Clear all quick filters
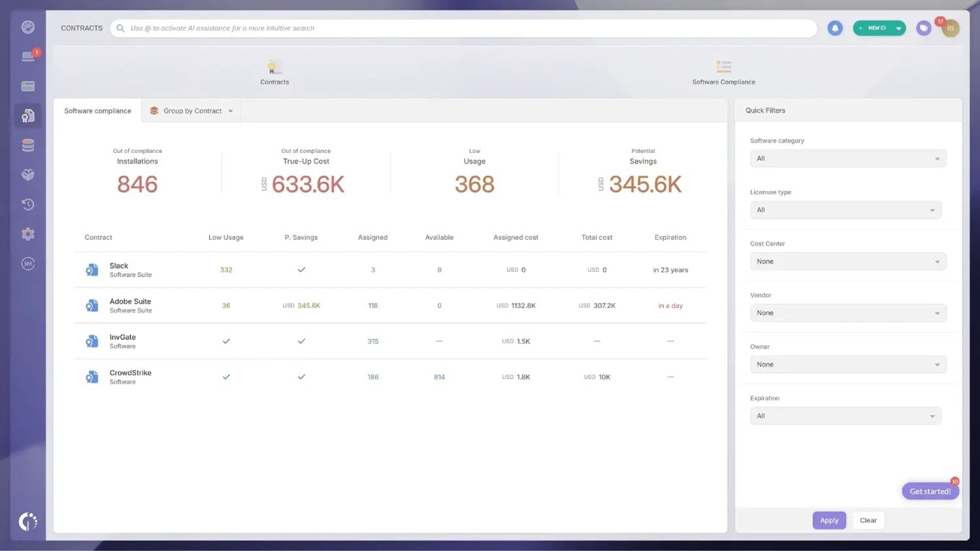 (x=868, y=520)
